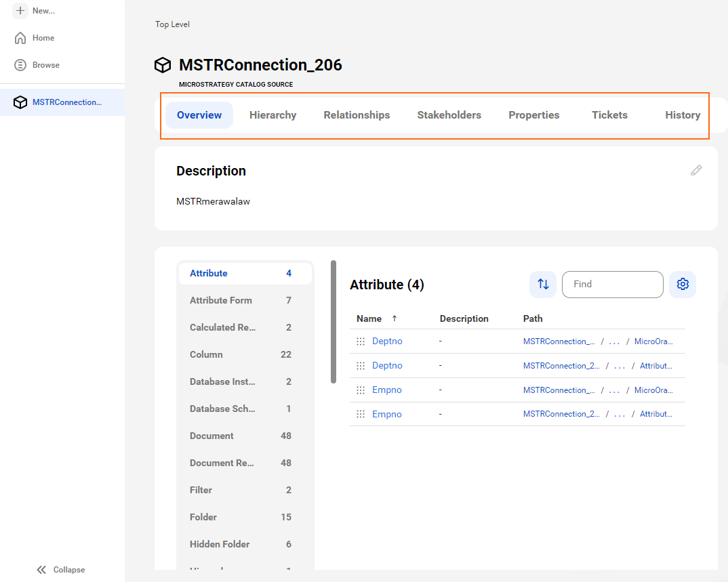Sort by the Name column header
Viewport: 728px width, 582px height.
pos(369,319)
